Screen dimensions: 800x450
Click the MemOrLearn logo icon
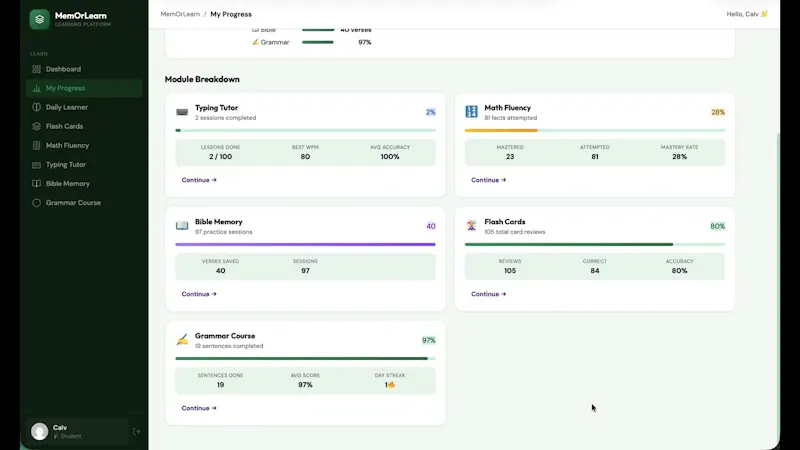point(39,19)
